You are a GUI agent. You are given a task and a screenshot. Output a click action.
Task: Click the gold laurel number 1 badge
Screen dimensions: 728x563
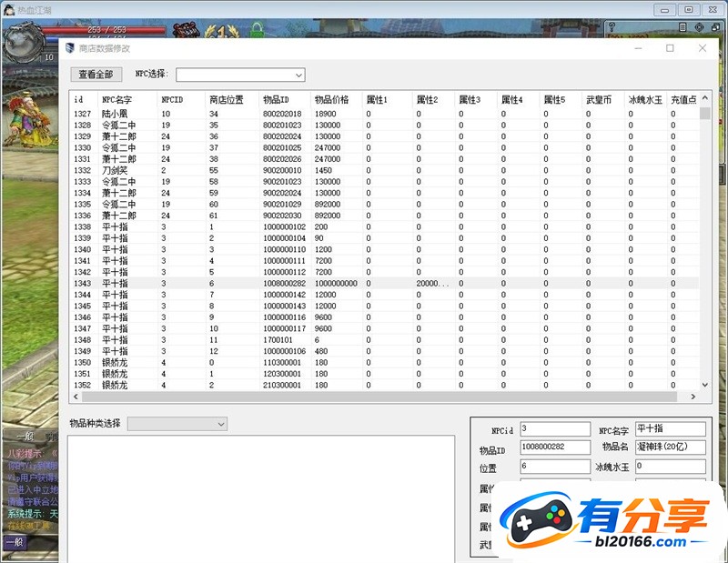point(222,31)
